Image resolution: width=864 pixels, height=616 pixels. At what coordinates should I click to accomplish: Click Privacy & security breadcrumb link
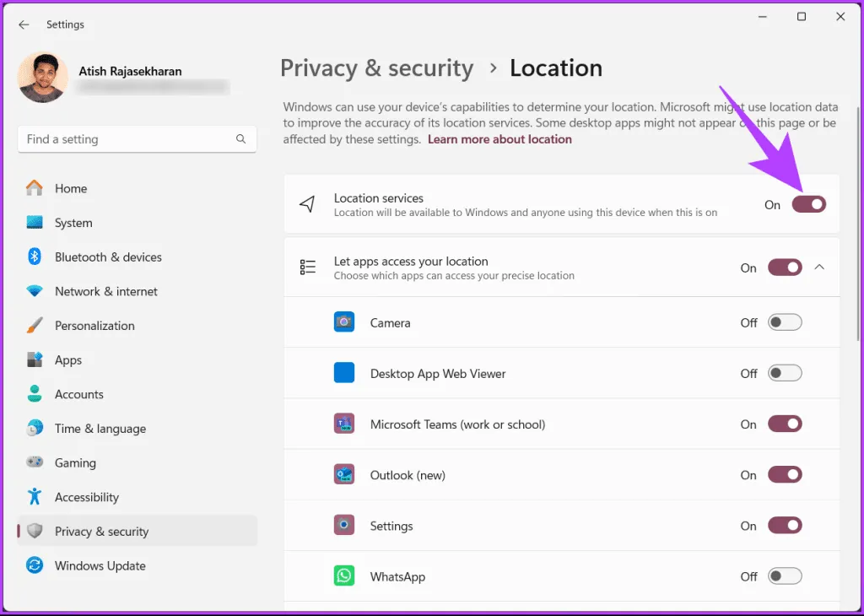coord(376,68)
